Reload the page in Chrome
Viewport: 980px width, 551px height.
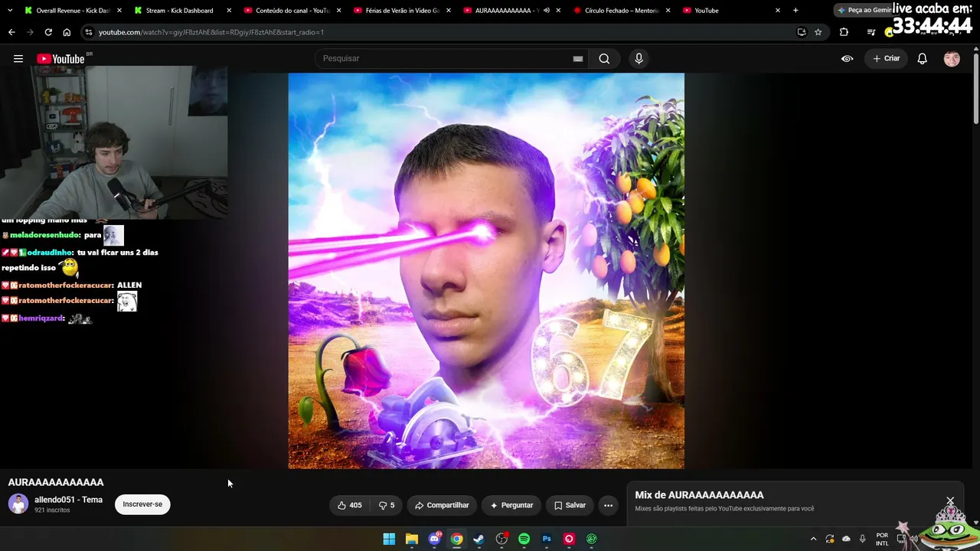point(48,32)
